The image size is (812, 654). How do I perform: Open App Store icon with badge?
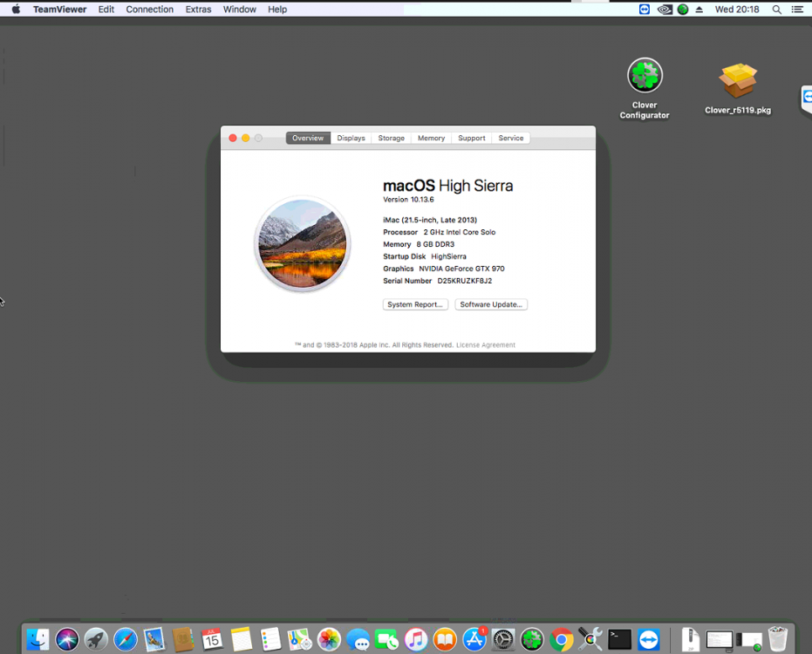(474, 639)
